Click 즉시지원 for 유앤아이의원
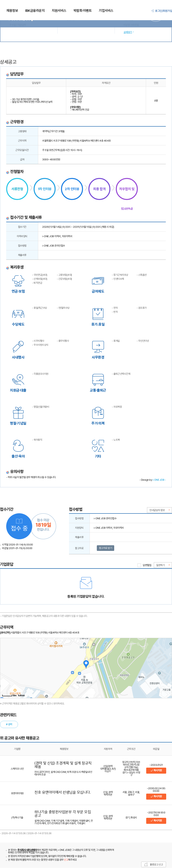This screenshot has height=868, width=172. (156, 796)
